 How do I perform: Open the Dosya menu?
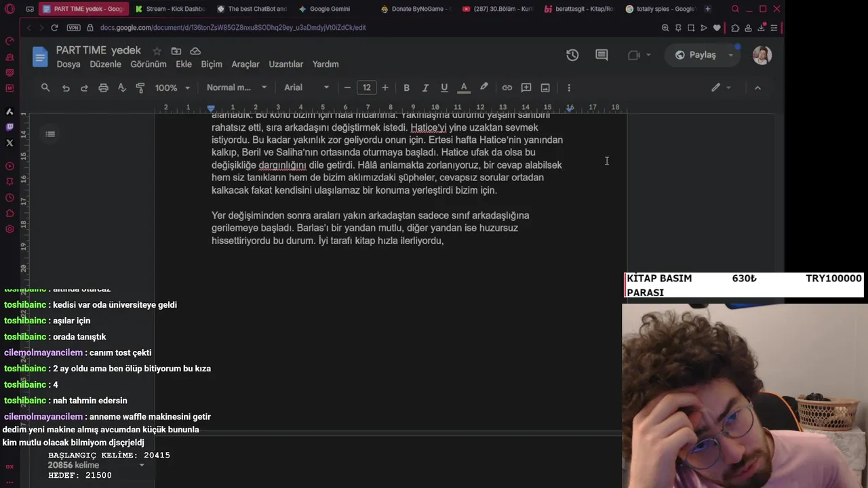coord(68,64)
